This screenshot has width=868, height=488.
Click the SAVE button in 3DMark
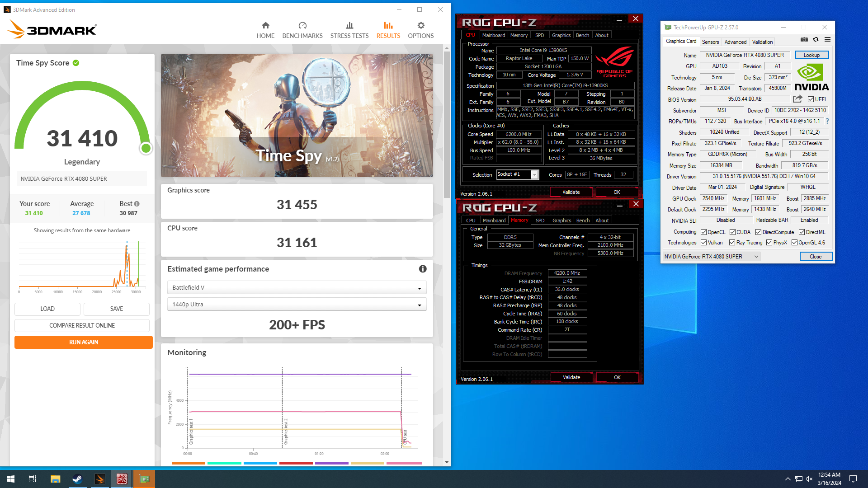pos(117,309)
